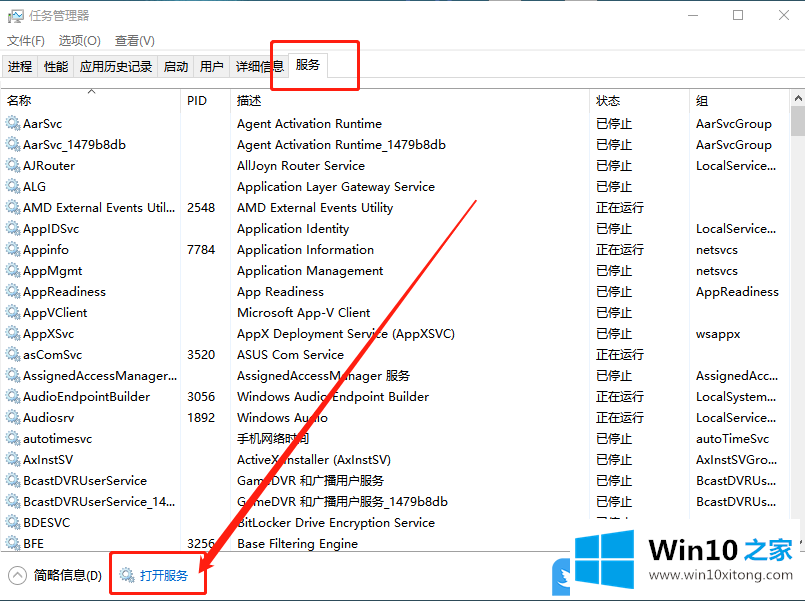Click the service icon next to BDESVC
Viewport: 805px width, 601px height.
pos(13,523)
